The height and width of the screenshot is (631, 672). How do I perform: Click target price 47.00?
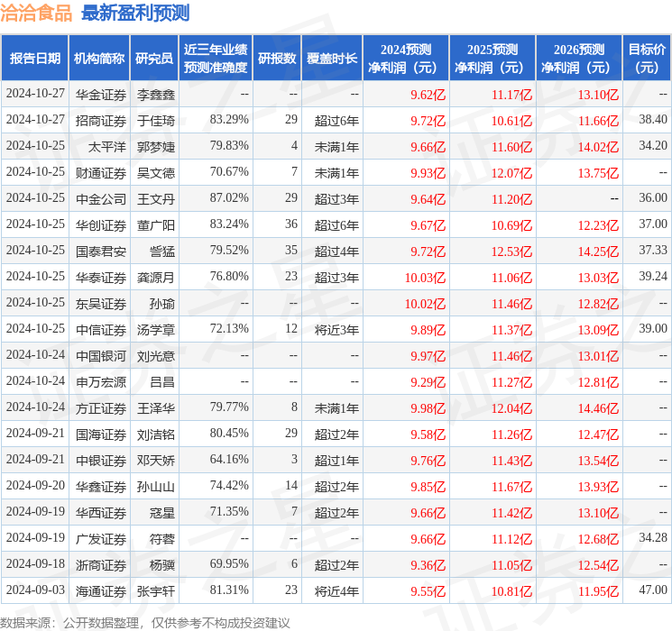pyautogui.click(x=653, y=590)
